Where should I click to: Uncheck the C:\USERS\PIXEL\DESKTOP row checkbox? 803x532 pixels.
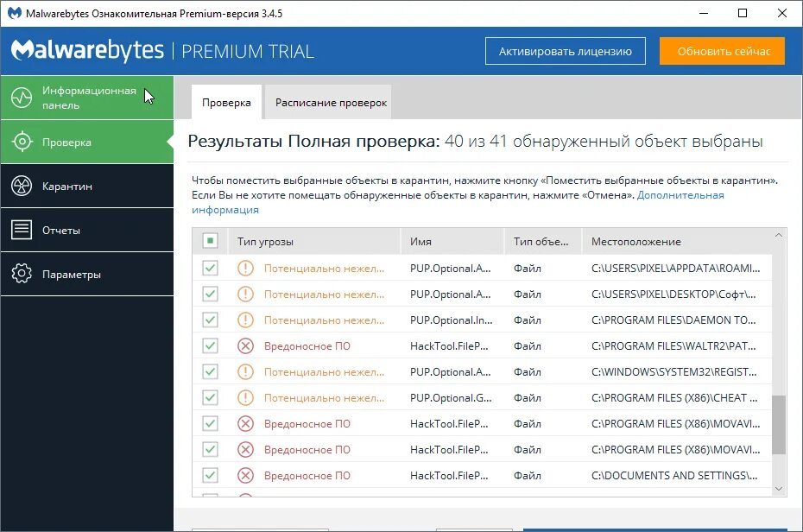210,294
